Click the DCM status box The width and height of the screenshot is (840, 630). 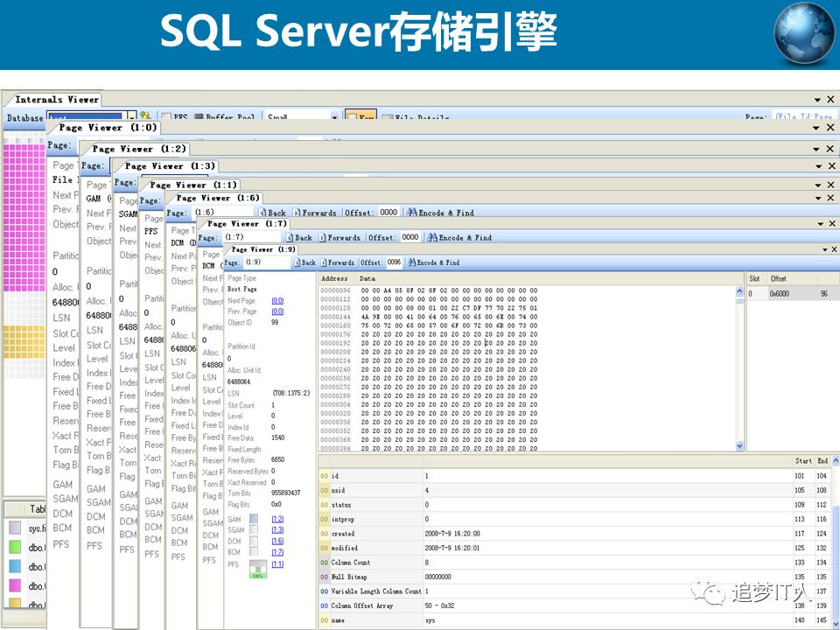coord(255,542)
